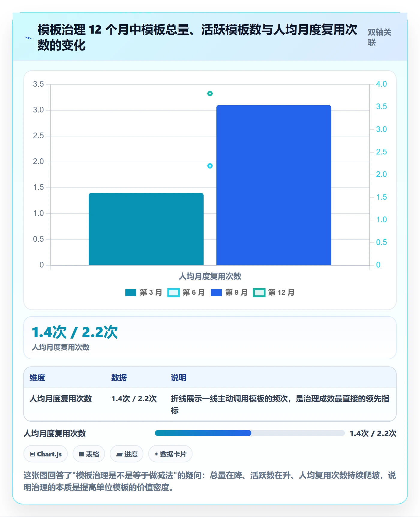Click the 双轴关联 label in the header

pos(379,37)
